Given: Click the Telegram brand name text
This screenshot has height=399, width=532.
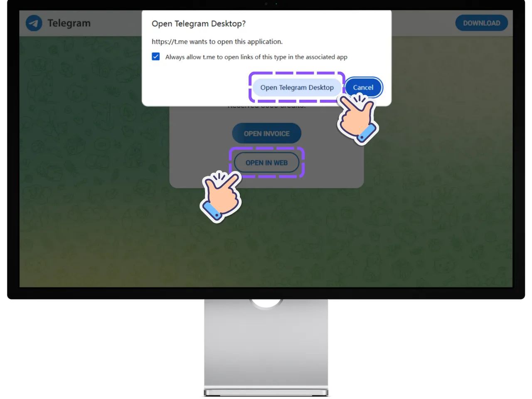Looking at the screenshot, I should pyautogui.click(x=69, y=23).
